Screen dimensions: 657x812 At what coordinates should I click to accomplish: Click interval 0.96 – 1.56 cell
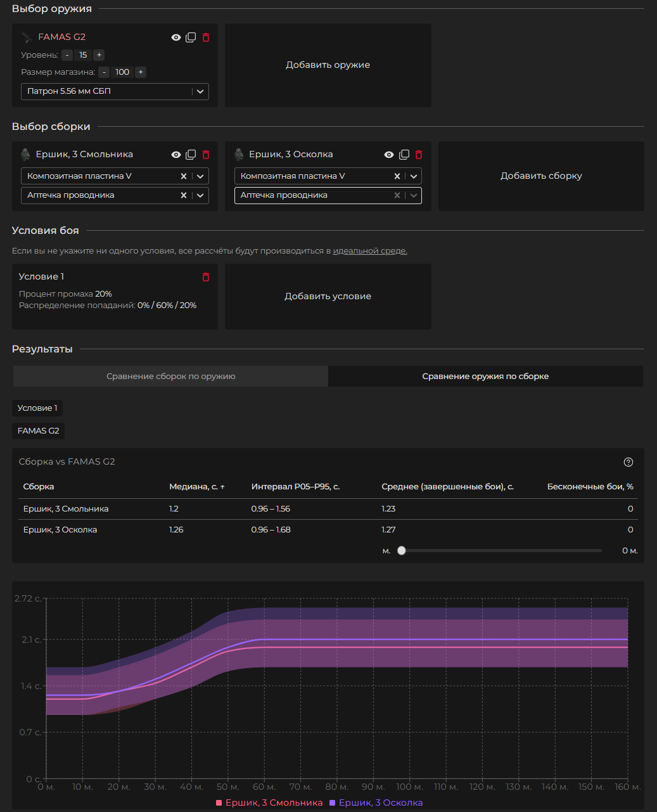pyautogui.click(x=271, y=509)
